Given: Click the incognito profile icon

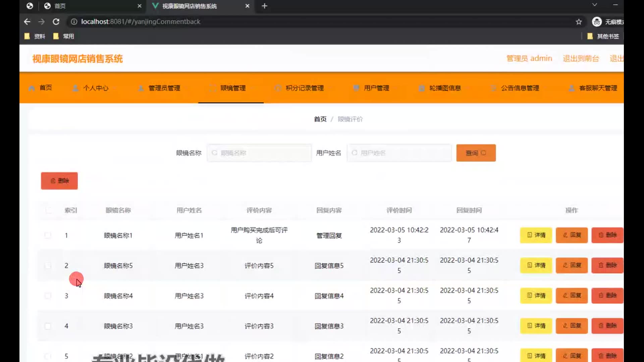Looking at the screenshot, I should click(597, 22).
